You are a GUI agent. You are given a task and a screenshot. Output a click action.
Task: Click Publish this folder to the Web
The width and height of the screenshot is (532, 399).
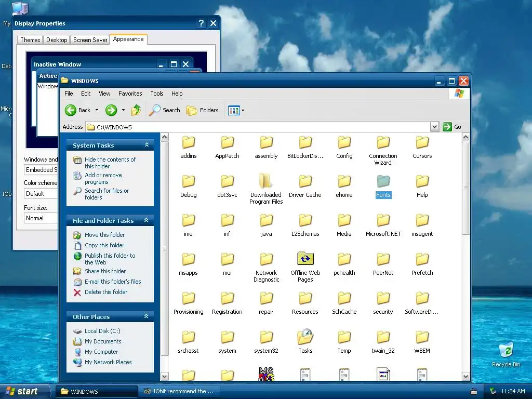coord(110,259)
